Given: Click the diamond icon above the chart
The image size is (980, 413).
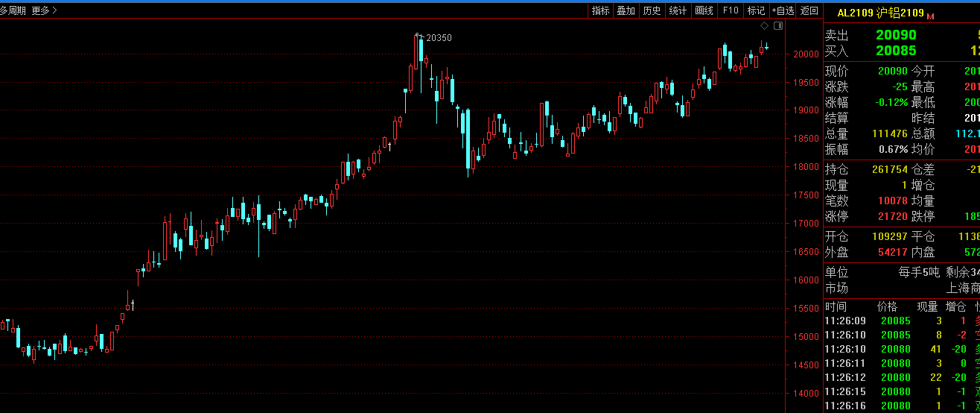Looking at the screenshot, I should 765,26.
